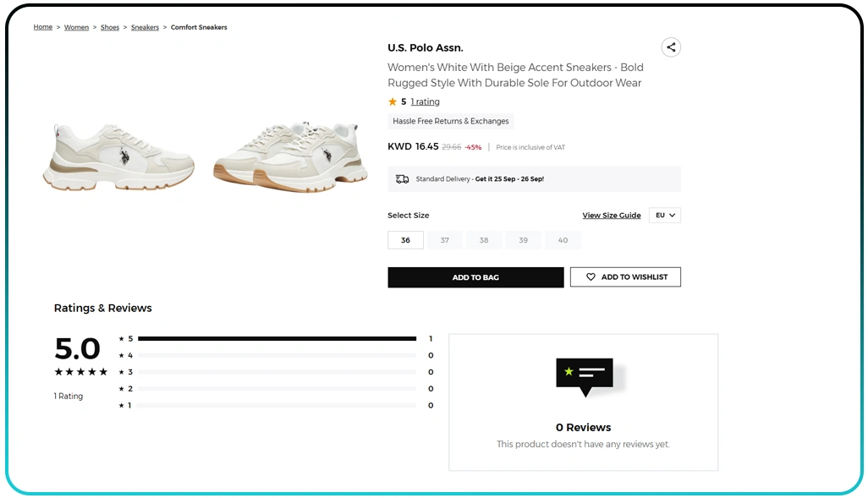Click the delivery truck icon
868x498 pixels.
402,178
